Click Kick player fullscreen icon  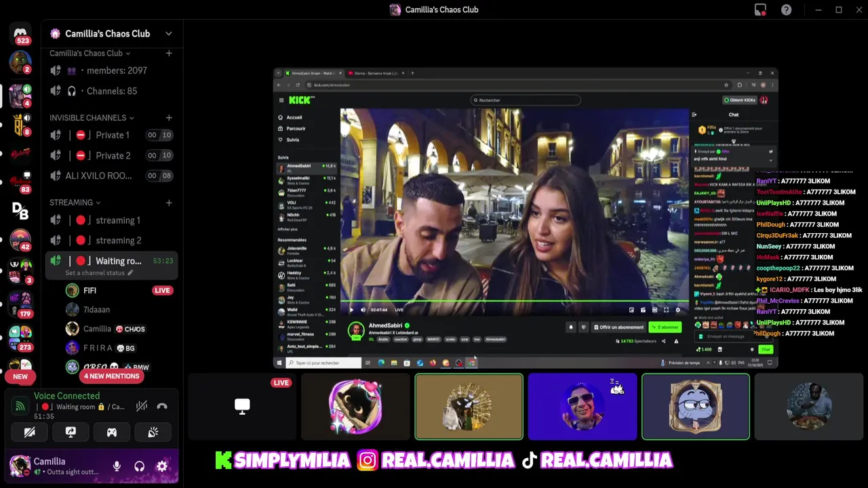666,310
